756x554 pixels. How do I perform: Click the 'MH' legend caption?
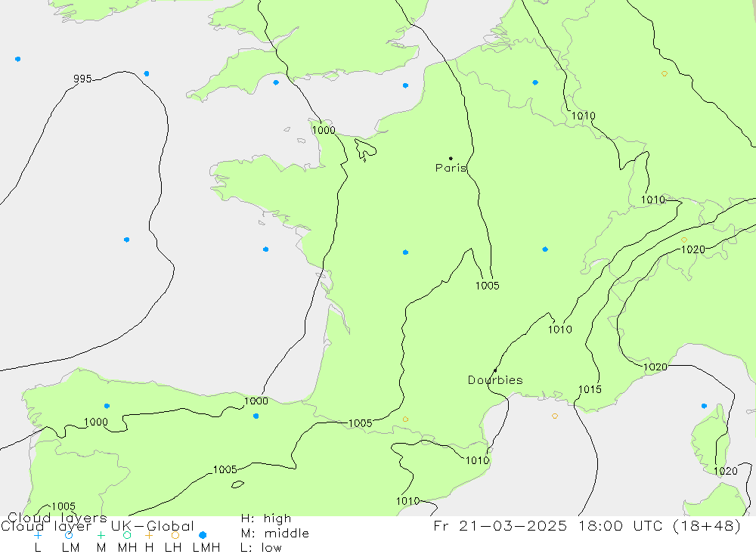pyautogui.click(x=127, y=548)
